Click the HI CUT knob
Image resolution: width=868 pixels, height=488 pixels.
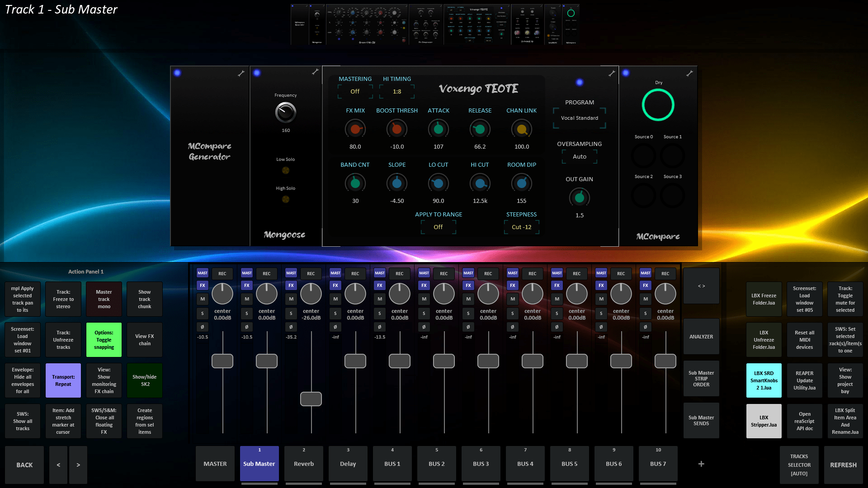pyautogui.click(x=480, y=183)
